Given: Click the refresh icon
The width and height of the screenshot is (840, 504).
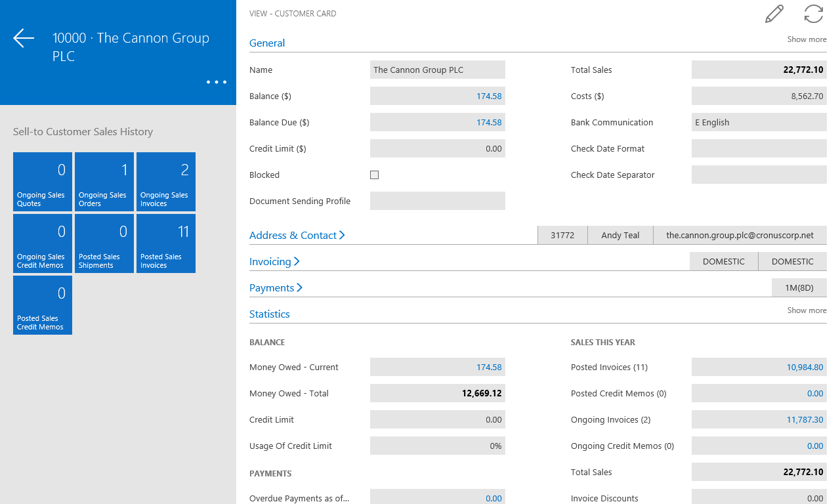Looking at the screenshot, I should 814,14.
